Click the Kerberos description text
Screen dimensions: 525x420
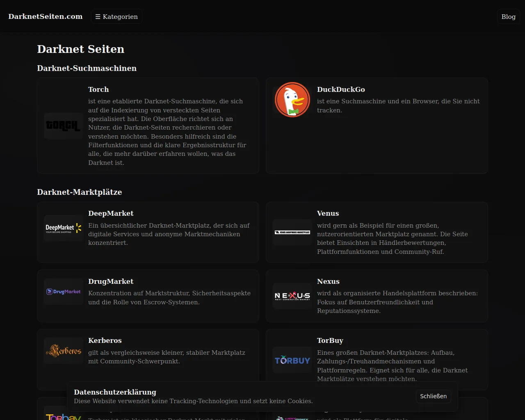click(167, 357)
